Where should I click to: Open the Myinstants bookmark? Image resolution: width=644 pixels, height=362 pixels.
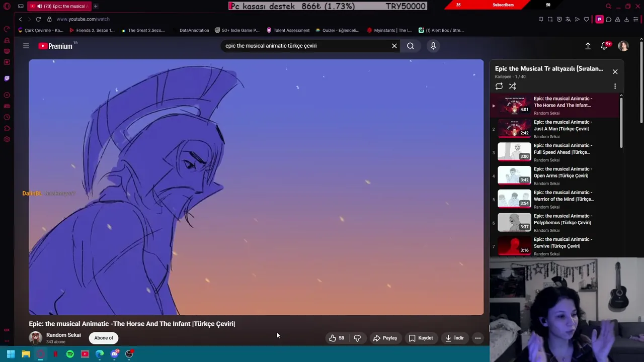[389, 30]
